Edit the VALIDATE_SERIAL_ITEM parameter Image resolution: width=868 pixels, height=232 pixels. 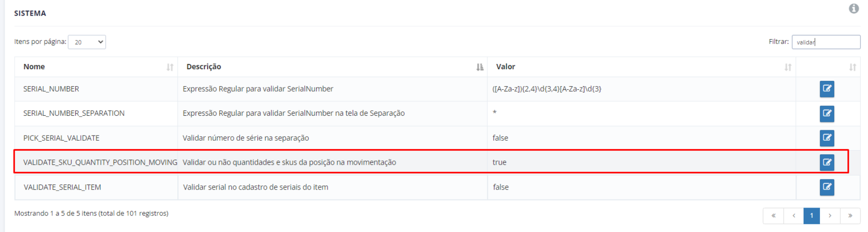point(827,187)
